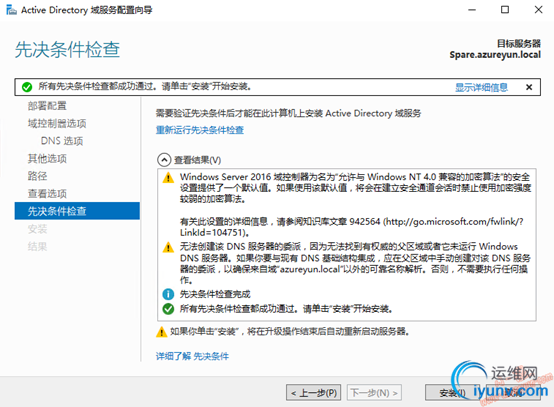Image resolution: width=554 pixels, height=407 pixels.
Task: Select 路径 step in sidebar
Action: (x=37, y=176)
